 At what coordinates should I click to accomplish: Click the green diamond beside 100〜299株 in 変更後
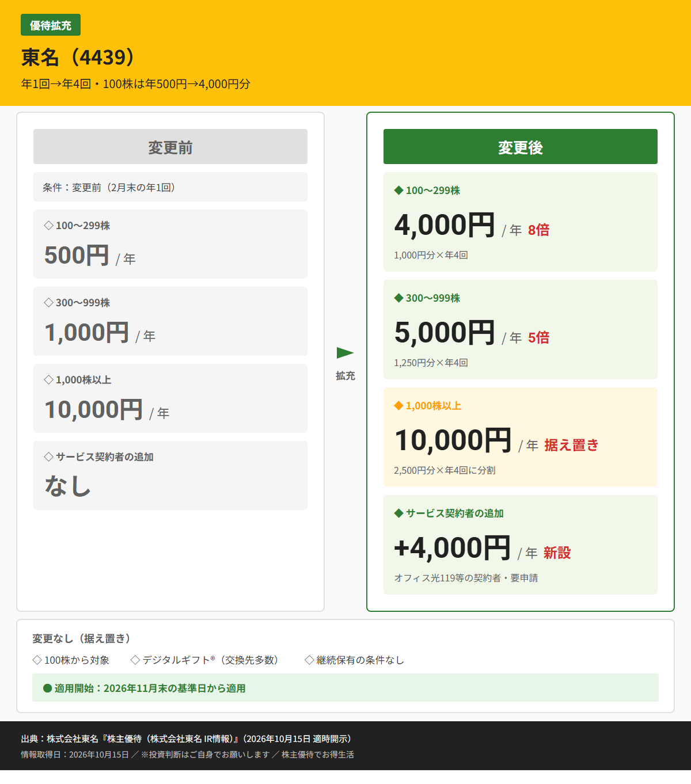tap(398, 191)
